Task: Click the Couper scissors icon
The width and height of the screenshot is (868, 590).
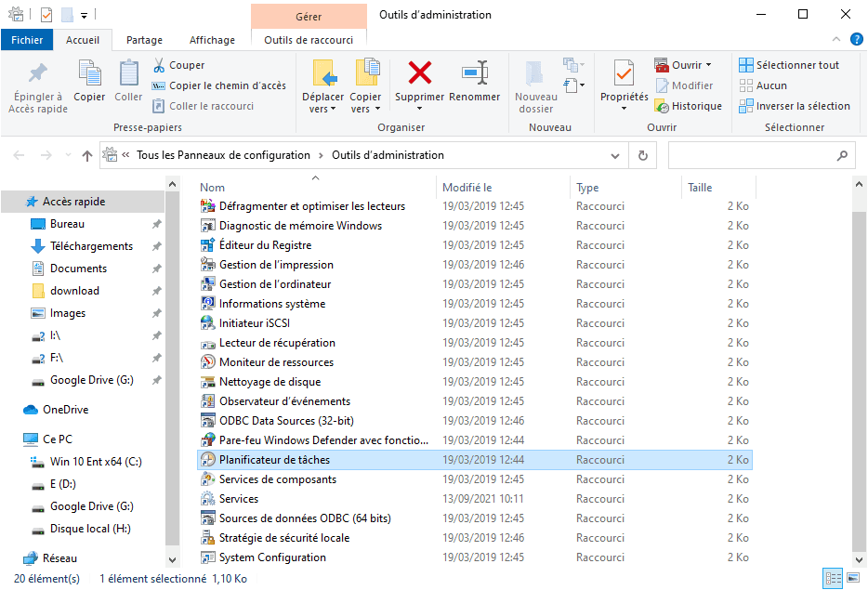Action: click(x=159, y=65)
